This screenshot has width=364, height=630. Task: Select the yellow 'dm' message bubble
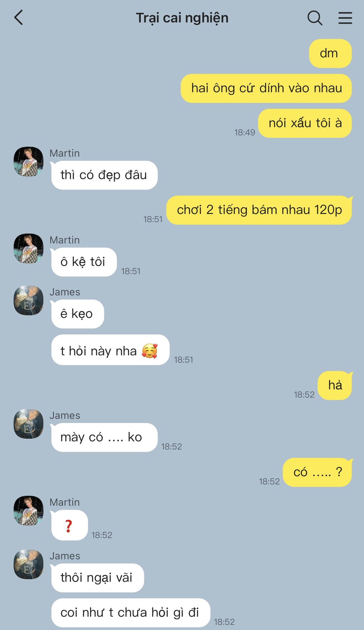pyautogui.click(x=330, y=53)
